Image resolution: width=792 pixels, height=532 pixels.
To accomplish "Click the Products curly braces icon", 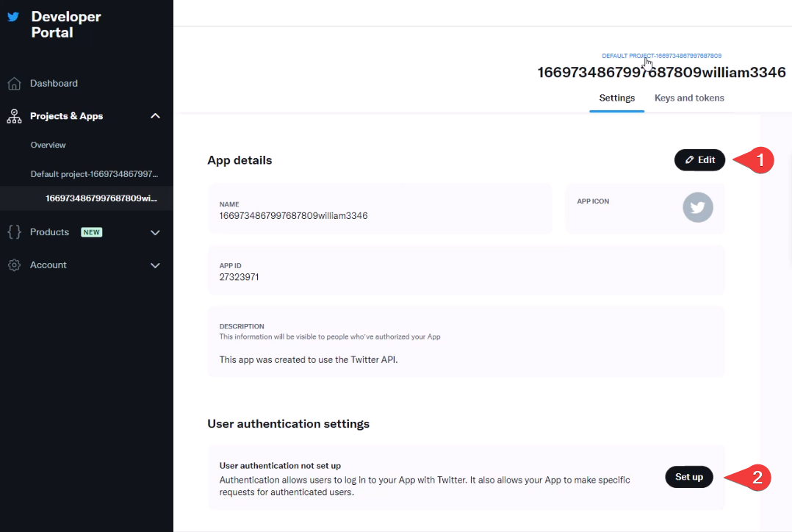I will click(x=14, y=232).
